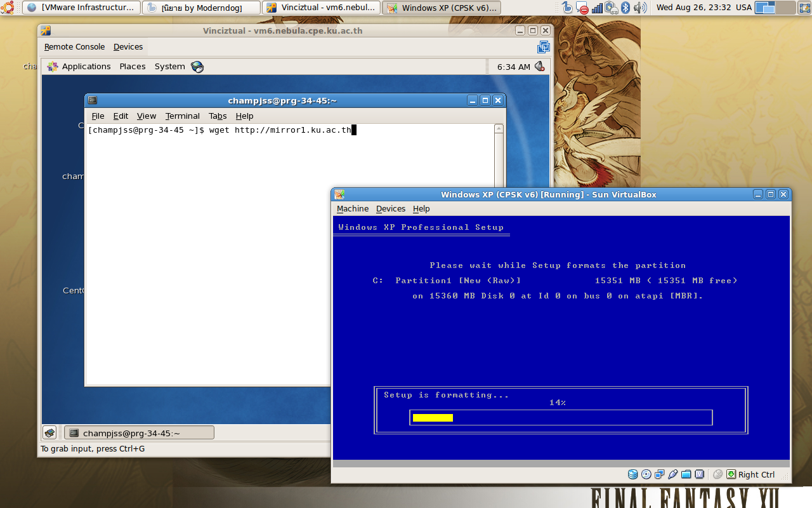This screenshot has width=812, height=508.
Task: Click the terminal scrollbar up arrow
Action: (x=499, y=129)
